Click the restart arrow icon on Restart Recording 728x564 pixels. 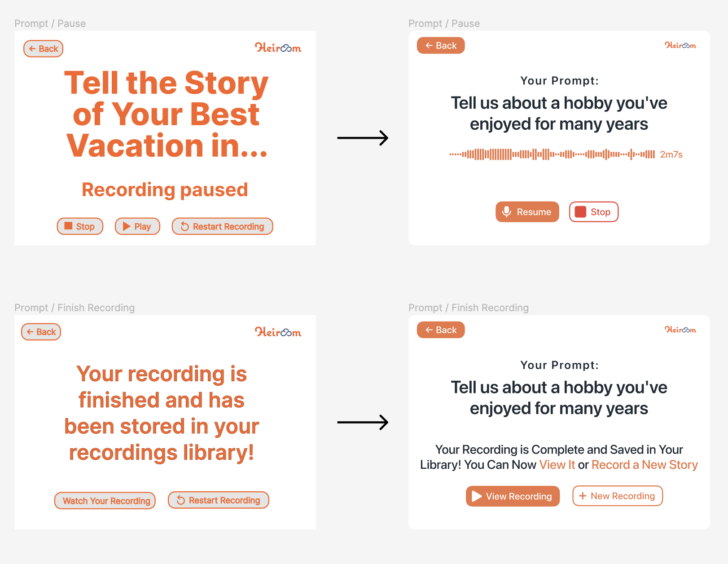coord(184,226)
